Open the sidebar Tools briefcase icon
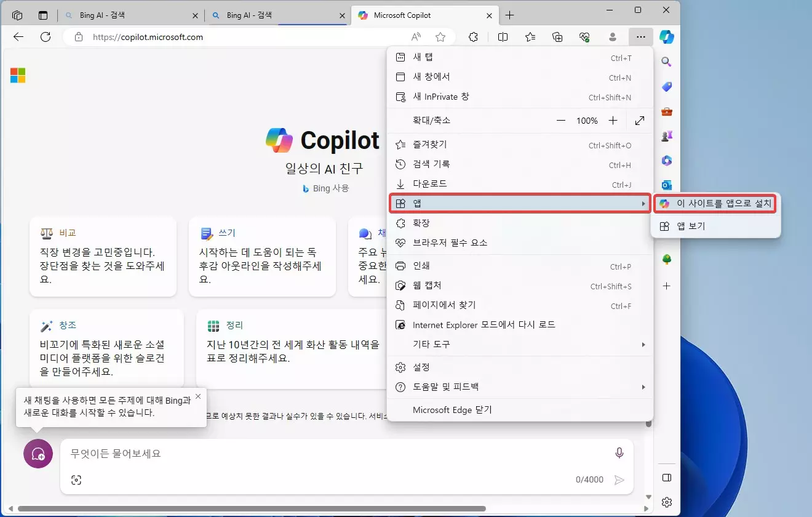The width and height of the screenshot is (812, 517). (x=666, y=111)
